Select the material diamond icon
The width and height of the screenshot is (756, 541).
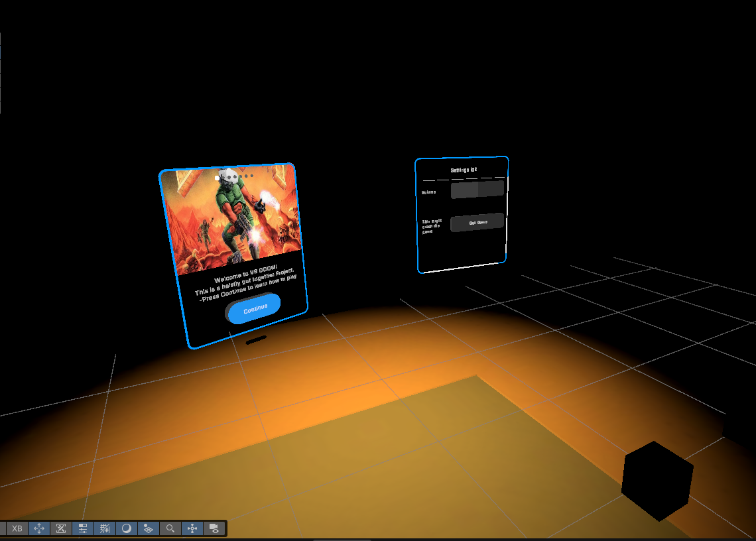(x=148, y=528)
